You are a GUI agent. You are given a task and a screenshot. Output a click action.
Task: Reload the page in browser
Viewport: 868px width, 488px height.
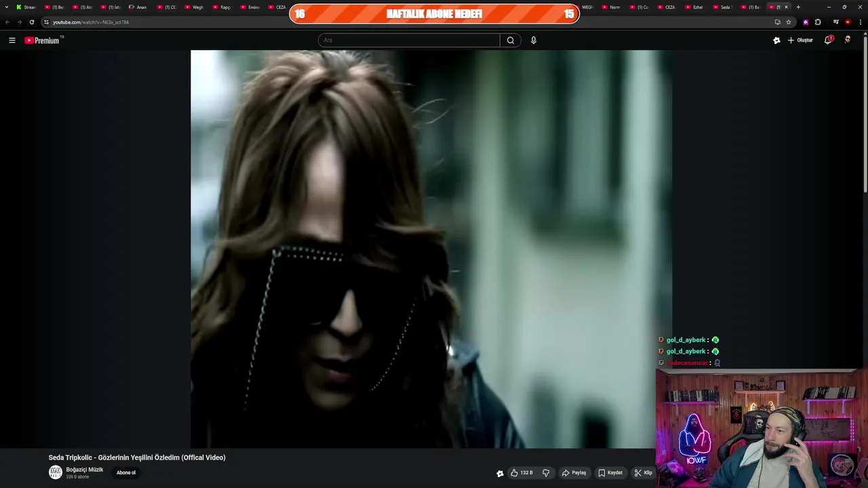[31, 22]
